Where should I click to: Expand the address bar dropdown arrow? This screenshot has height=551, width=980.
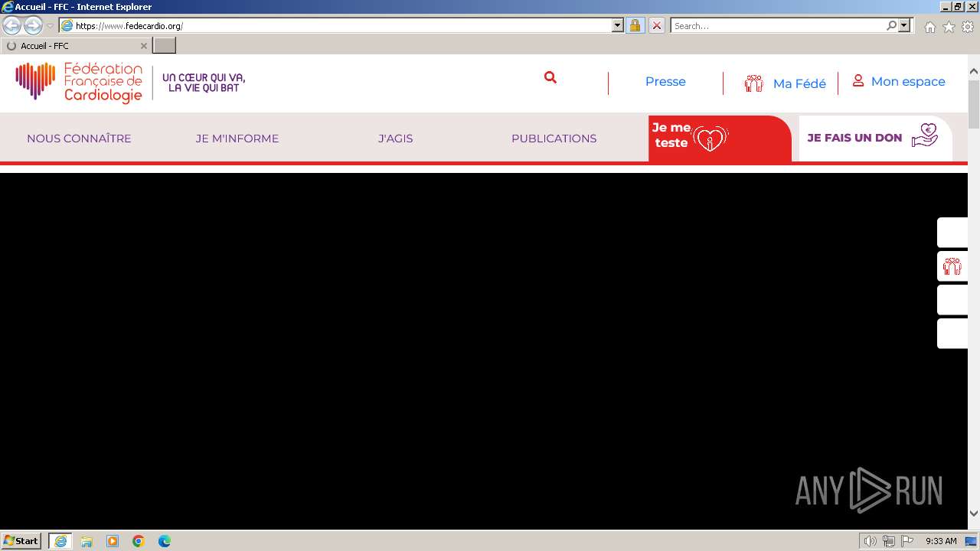(618, 25)
